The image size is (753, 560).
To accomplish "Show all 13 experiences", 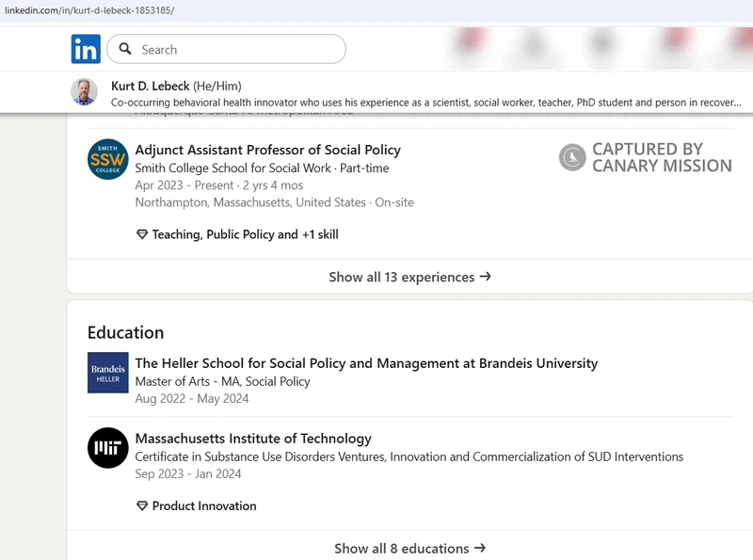I will (409, 277).
